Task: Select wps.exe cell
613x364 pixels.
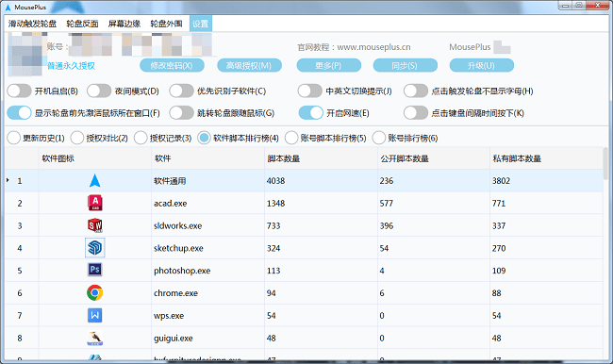Action: point(208,316)
